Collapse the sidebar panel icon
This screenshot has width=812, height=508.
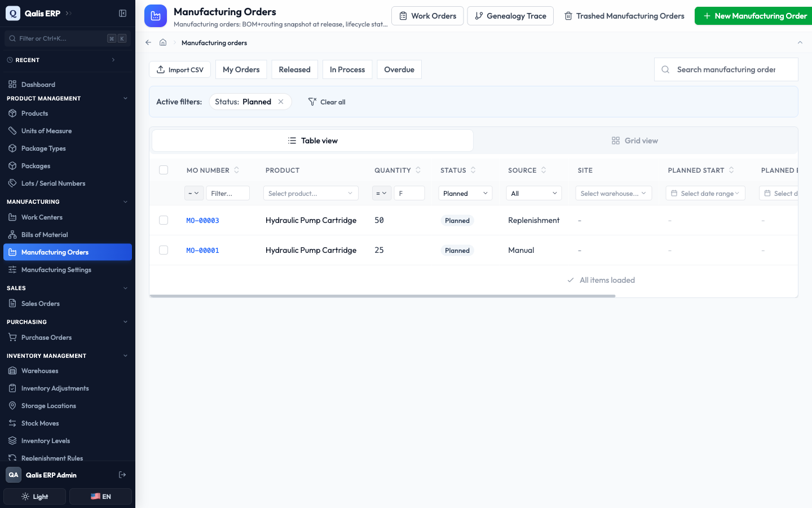[122, 13]
